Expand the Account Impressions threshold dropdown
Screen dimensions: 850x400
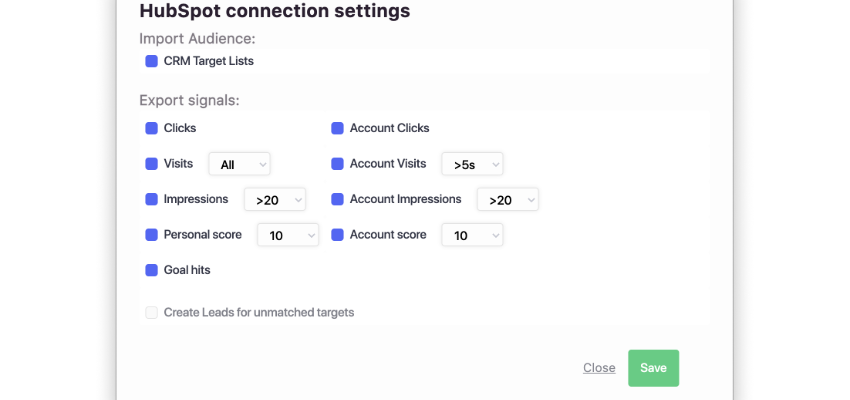(508, 200)
